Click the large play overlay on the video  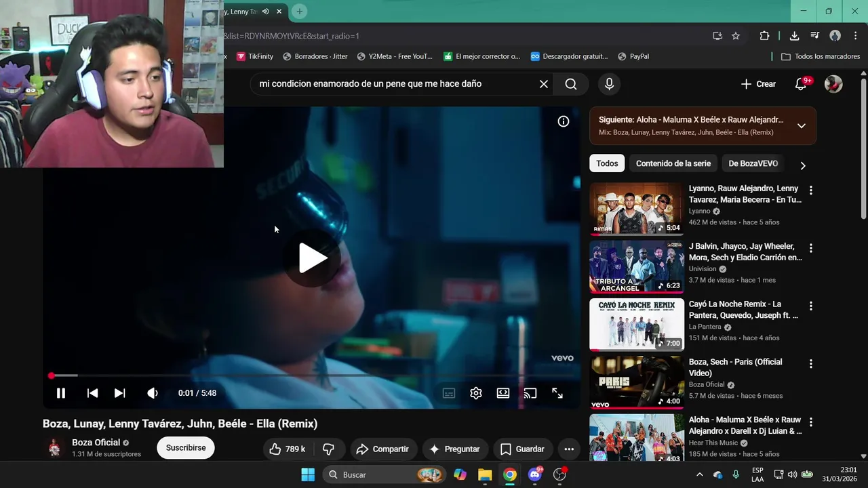click(313, 258)
